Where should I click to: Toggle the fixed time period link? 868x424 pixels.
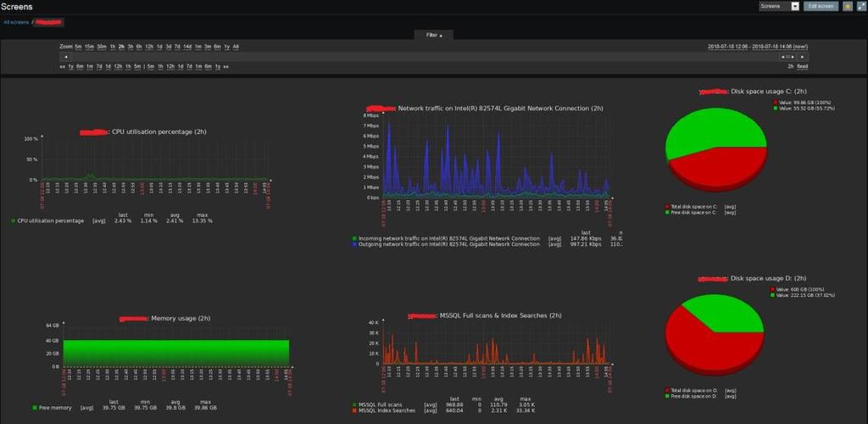pos(802,66)
